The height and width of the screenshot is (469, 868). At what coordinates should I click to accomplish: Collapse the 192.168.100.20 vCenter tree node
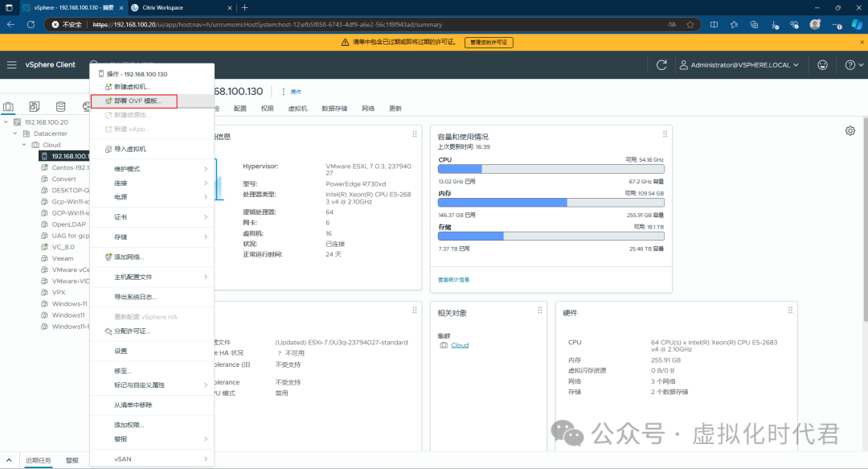[6, 122]
